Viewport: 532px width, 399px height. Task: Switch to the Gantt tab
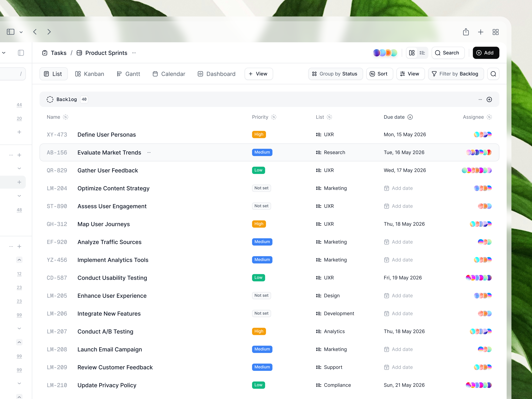(x=128, y=74)
